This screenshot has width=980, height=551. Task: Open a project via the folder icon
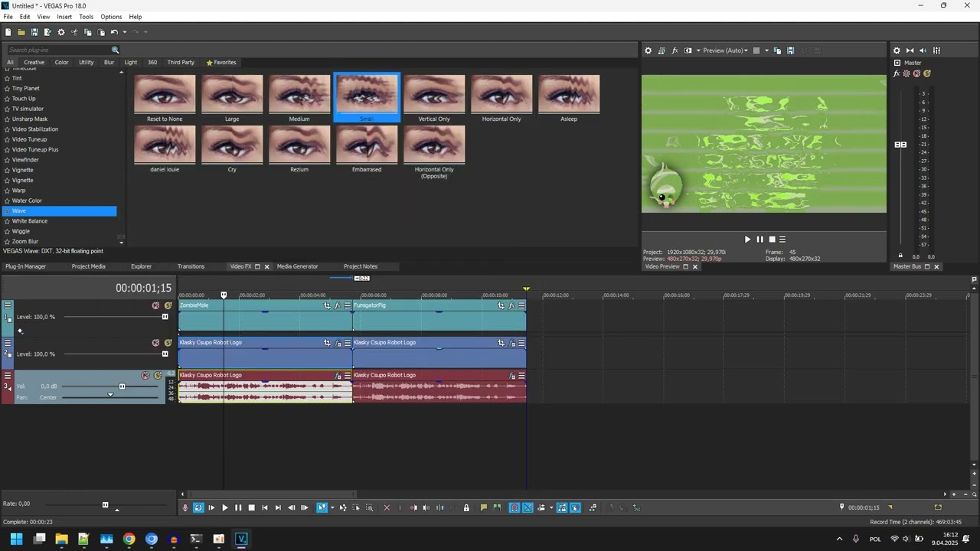(x=21, y=32)
